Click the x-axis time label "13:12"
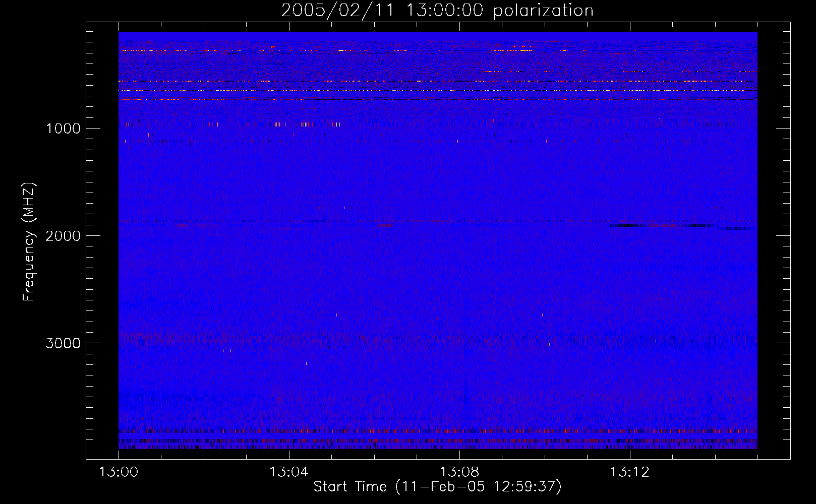The width and height of the screenshot is (816, 504). click(630, 472)
